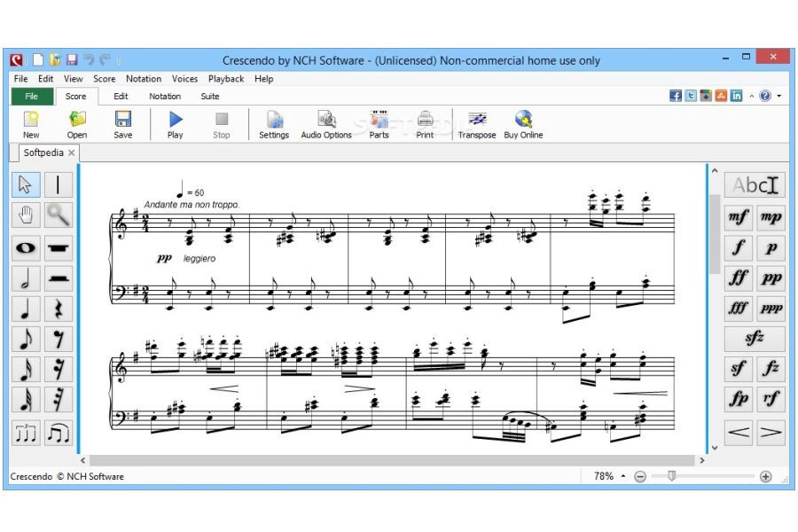
Task: Open the File menu in menu bar
Action: click(x=21, y=79)
